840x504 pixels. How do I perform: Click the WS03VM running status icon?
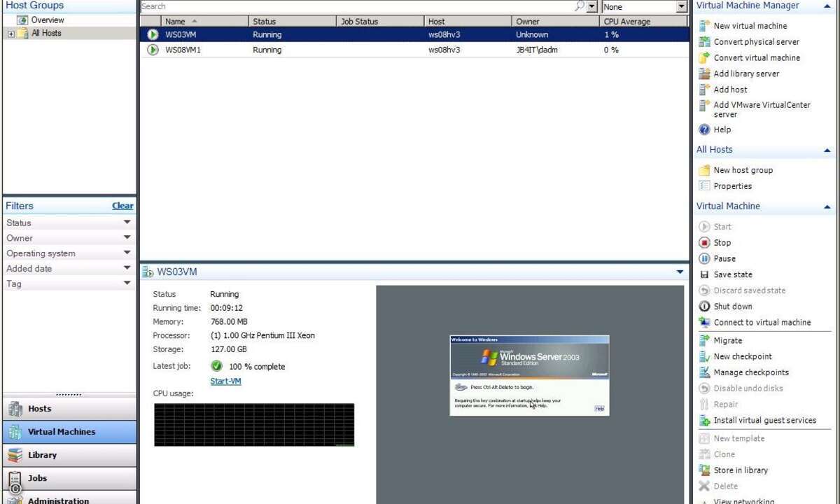153,35
